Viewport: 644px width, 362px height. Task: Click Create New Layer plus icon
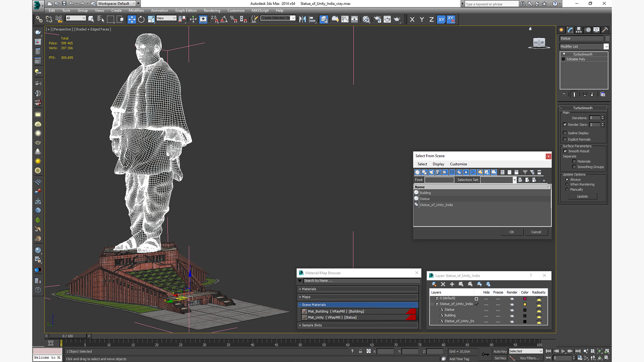click(452, 284)
